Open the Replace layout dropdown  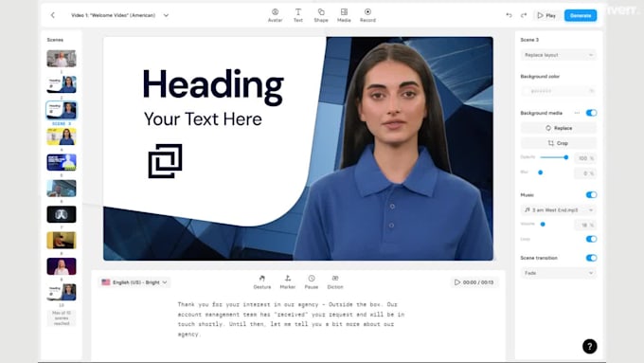(x=559, y=55)
